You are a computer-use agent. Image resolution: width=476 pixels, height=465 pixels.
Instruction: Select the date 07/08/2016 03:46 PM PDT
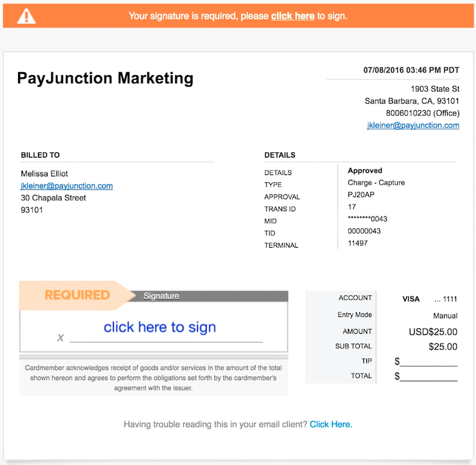tap(412, 70)
